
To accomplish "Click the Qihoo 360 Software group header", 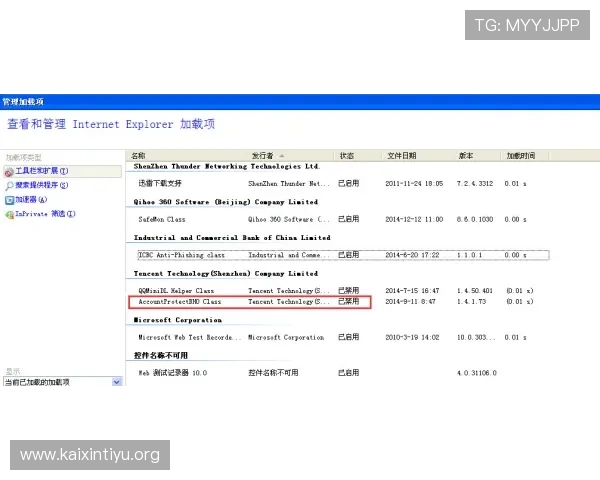I will (x=226, y=202).
